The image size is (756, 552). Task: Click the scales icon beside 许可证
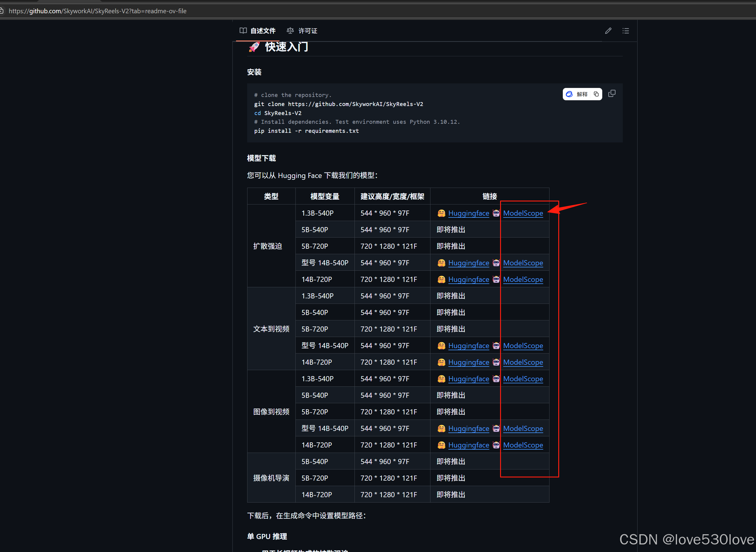[290, 31]
